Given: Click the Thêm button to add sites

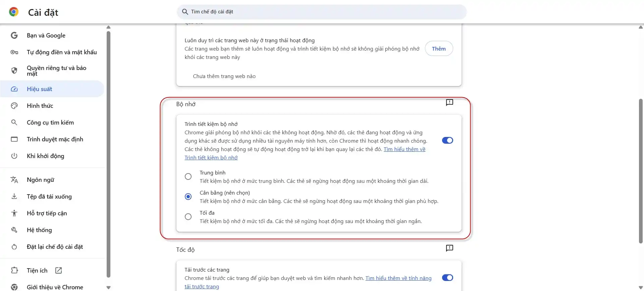Looking at the screenshot, I should [x=439, y=49].
